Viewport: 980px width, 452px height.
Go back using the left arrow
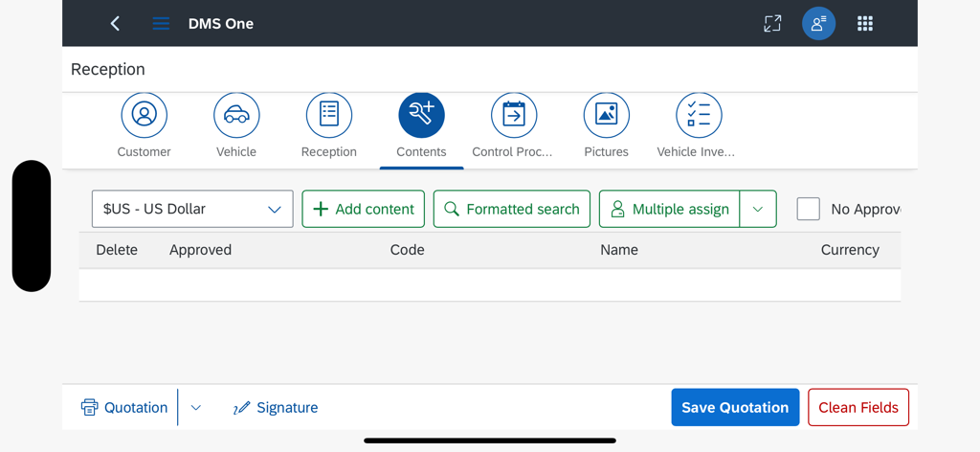[x=115, y=24]
